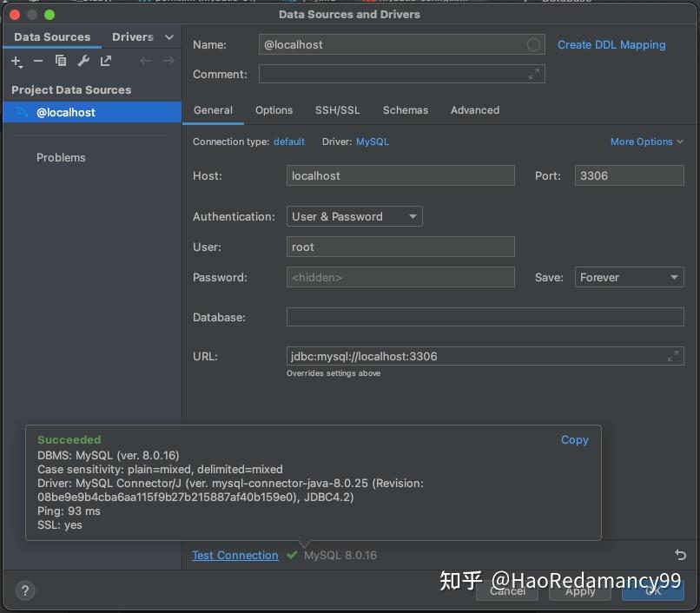This screenshot has height=613, width=700.
Task: Expand the More Options dropdown
Action: coord(647,142)
